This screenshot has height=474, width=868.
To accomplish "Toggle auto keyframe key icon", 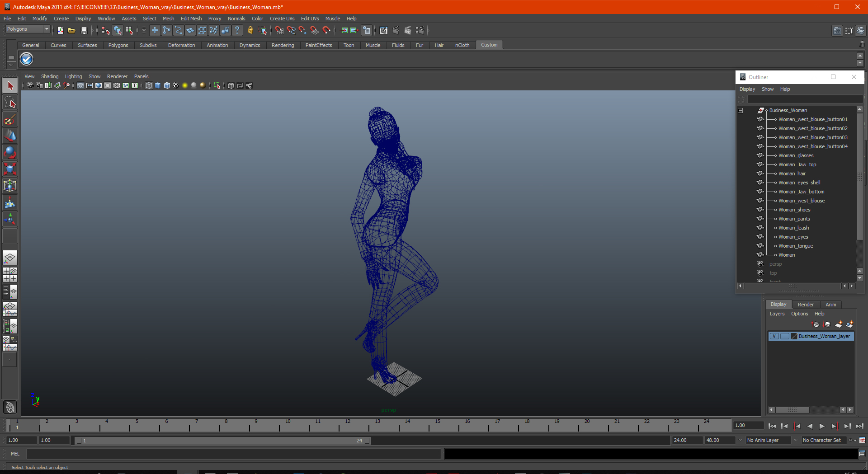I will click(x=853, y=440).
